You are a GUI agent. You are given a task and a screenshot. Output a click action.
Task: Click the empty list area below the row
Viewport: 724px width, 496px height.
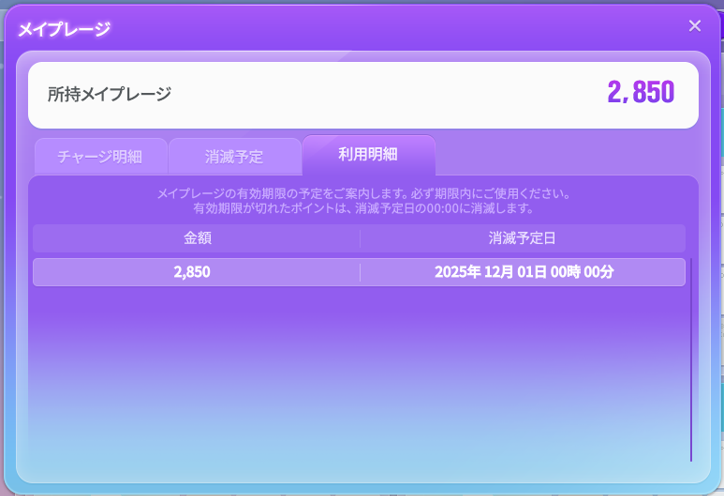click(x=358, y=380)
